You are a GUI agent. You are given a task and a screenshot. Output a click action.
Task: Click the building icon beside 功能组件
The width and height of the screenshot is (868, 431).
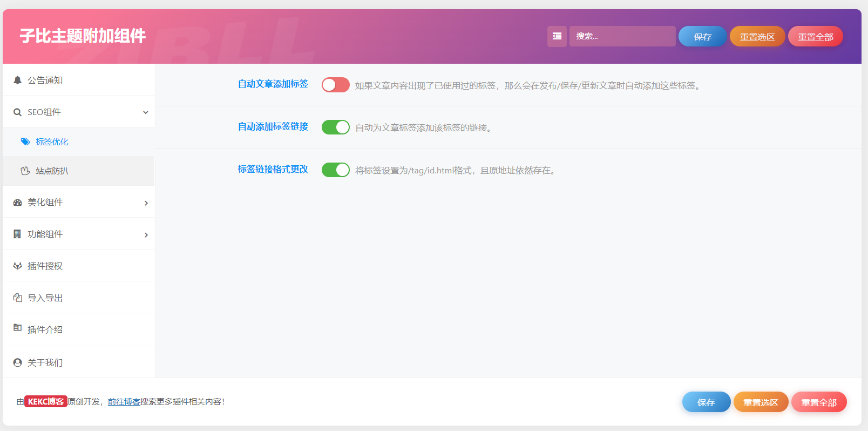17,234
